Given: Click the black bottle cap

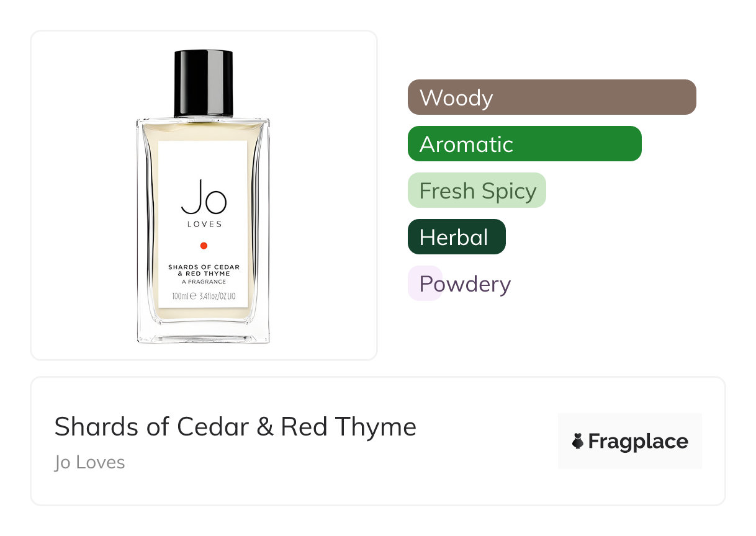Looking at the screenshot, I should tap(203, 83).
